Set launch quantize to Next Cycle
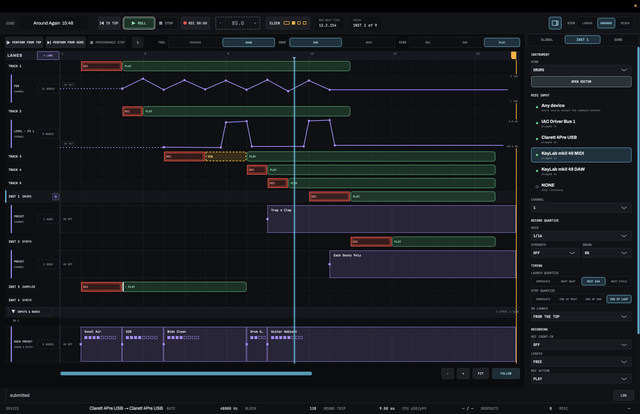The width and height of the screenshot is (640, 414). [x=619, y=281]
